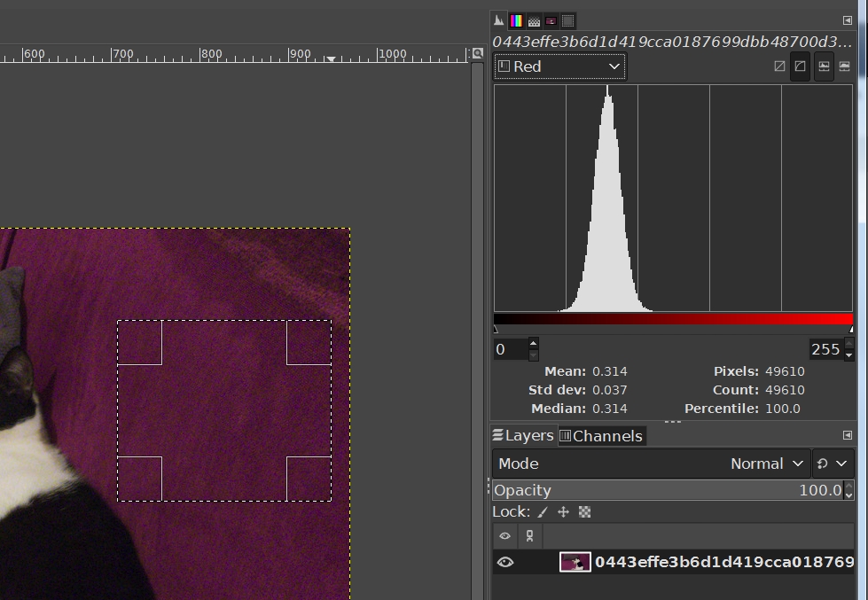The width and height of the screenshot is (868, 600).
Task: Toggle lock position and size
Action: [563, 512]
